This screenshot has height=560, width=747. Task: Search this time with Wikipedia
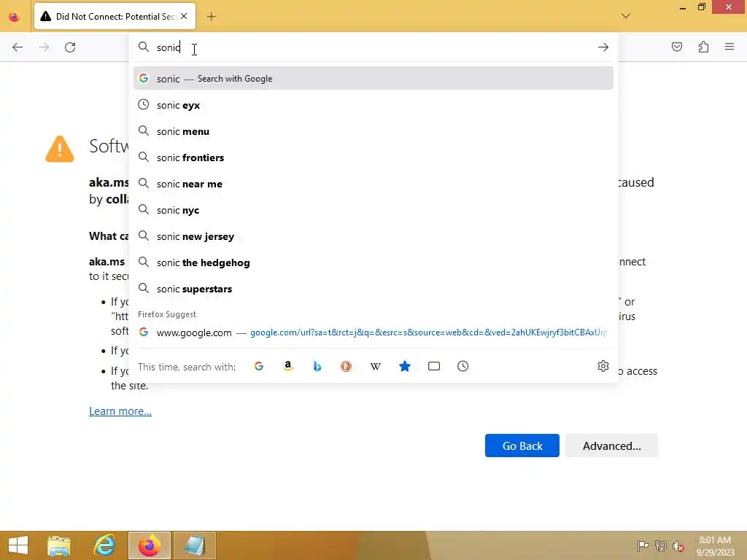376,366
